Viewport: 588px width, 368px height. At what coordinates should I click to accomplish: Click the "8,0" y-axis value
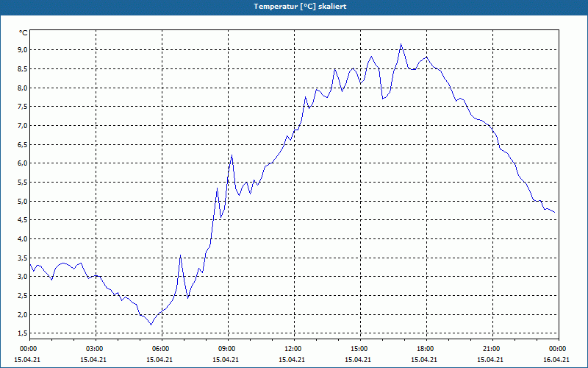point(23,88)
